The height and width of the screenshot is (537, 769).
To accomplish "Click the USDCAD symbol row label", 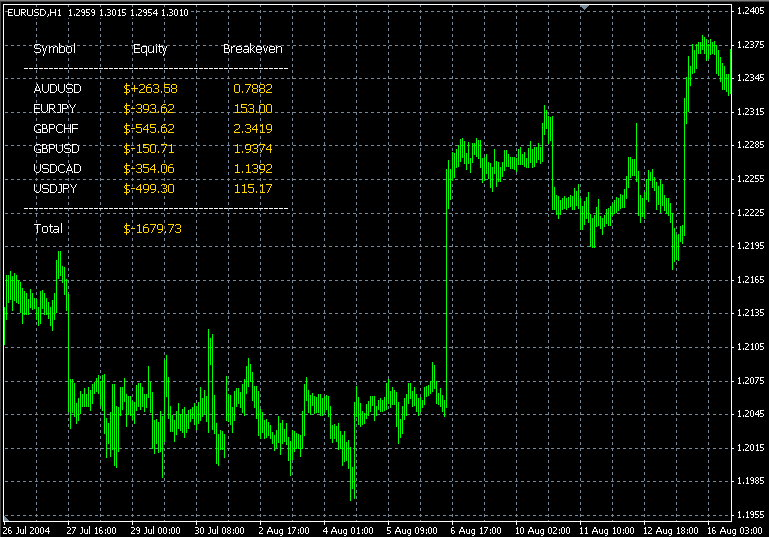I will 57,169.
